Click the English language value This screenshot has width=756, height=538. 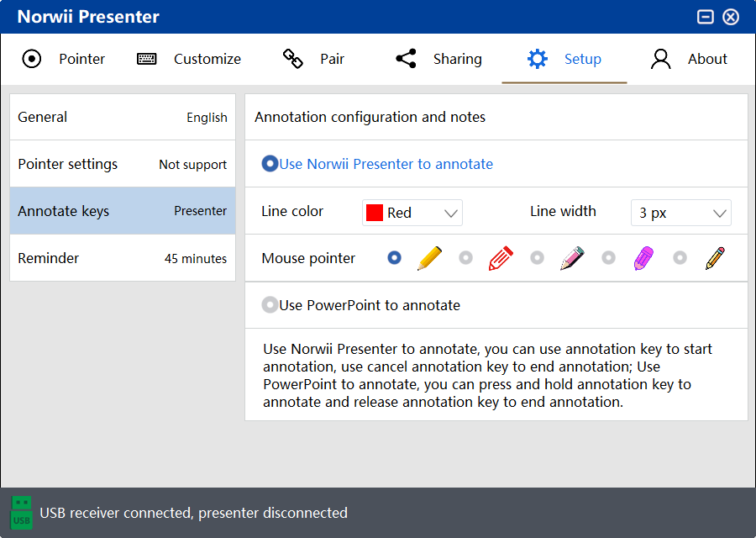pyautogui.click(x=207, y=118)
